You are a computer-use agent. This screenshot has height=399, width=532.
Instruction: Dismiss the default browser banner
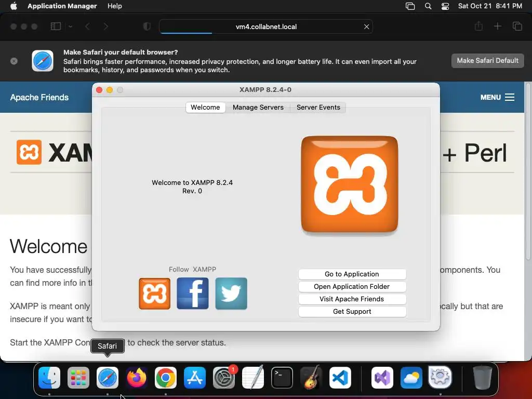[14, 61]
